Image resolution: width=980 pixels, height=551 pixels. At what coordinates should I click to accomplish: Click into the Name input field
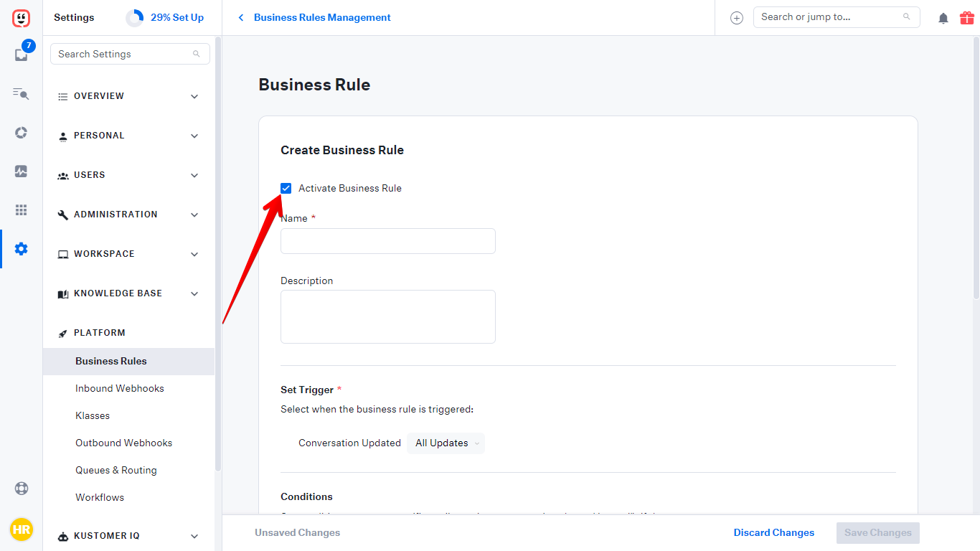(387, 241)
